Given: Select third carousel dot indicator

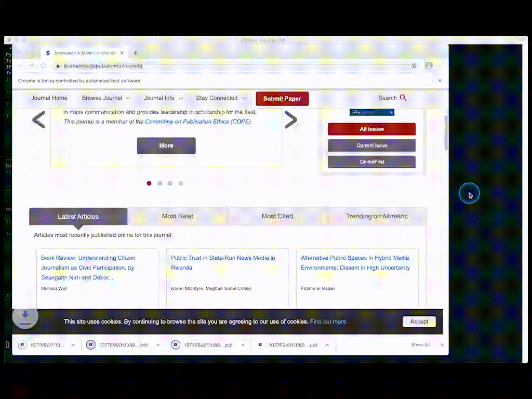Looking at the screenshot, I should click(170, 183).
